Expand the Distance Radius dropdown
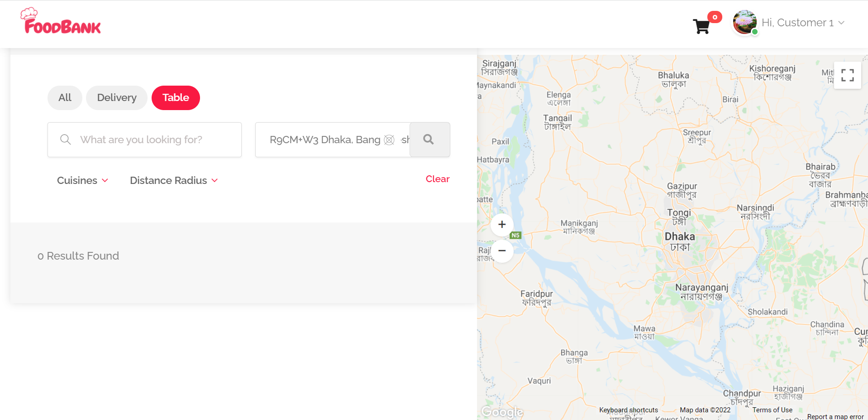This screenshot has width=868, height=420. (x=174, y=180)
